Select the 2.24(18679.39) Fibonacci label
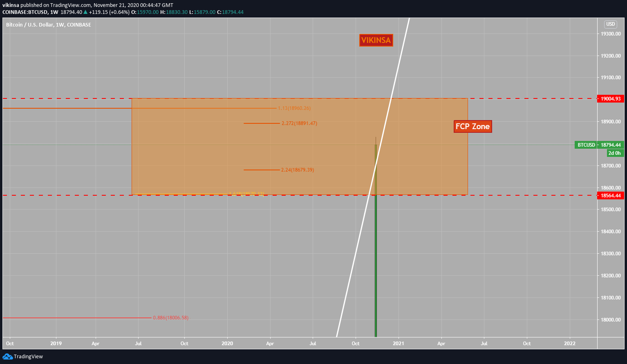 (x=298, y=170)
